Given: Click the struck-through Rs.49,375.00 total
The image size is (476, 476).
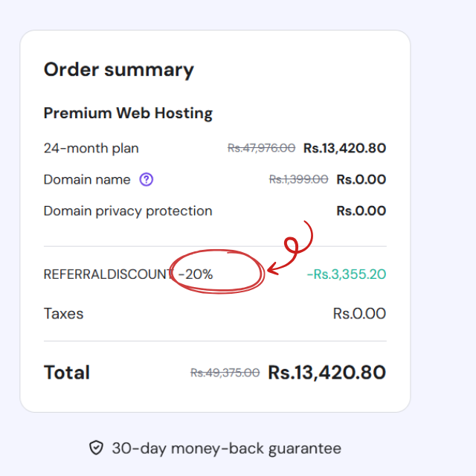Looking at the screenshot, I should coord(225,373).
